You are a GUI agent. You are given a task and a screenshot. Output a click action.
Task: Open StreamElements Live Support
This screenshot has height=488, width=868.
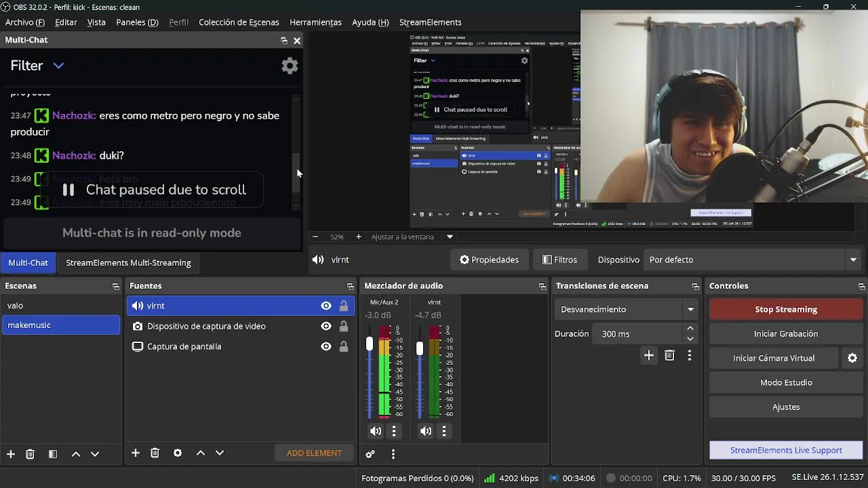(786, 450)
